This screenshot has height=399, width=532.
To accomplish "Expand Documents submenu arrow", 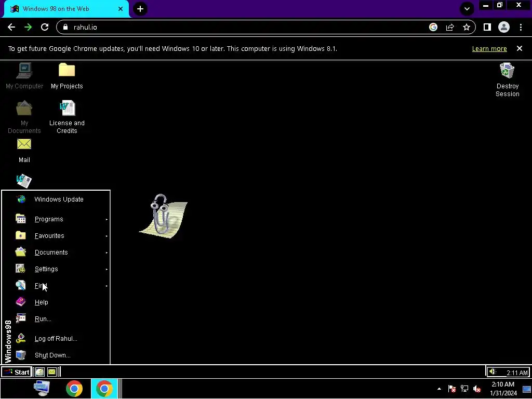I will point(107,253).
